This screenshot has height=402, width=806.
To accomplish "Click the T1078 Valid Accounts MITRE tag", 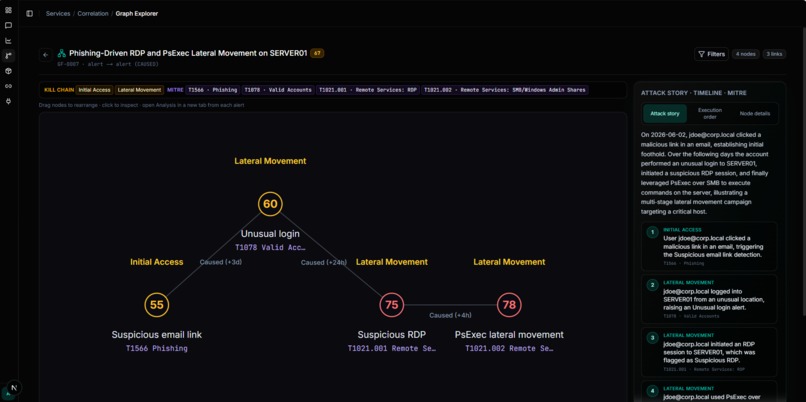I will [278, 90].
